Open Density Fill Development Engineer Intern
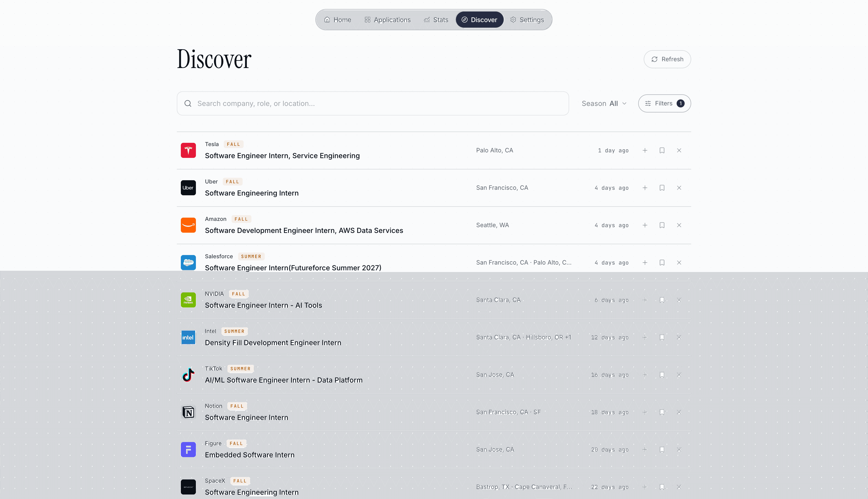The image size is (868, 499). tap(273, 343)
